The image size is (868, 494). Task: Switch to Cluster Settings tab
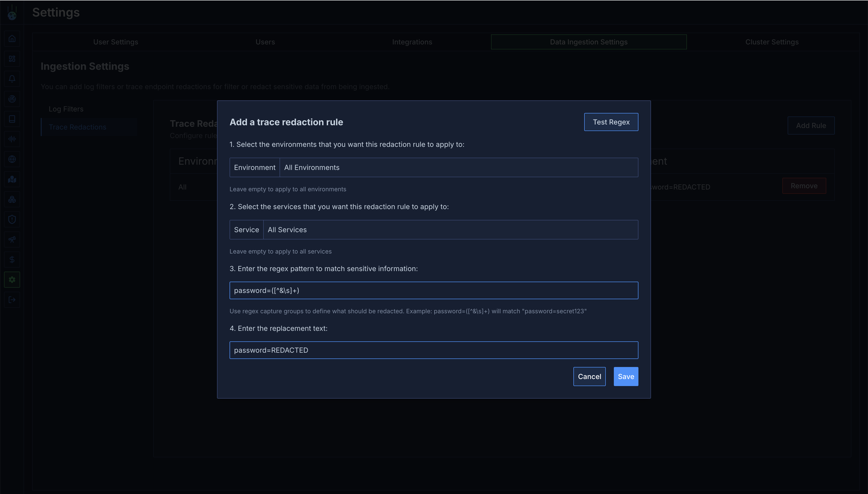pos(772,42)
